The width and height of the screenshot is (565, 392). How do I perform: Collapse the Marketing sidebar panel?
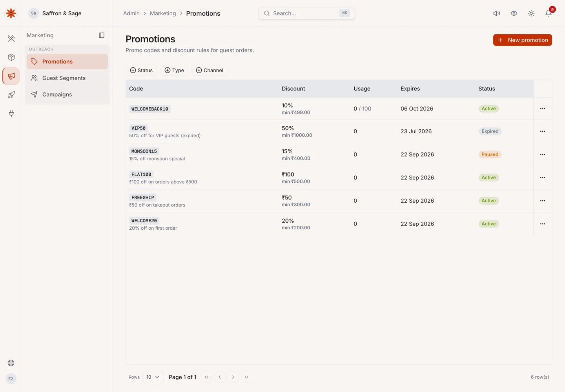(x=102, y=35)
